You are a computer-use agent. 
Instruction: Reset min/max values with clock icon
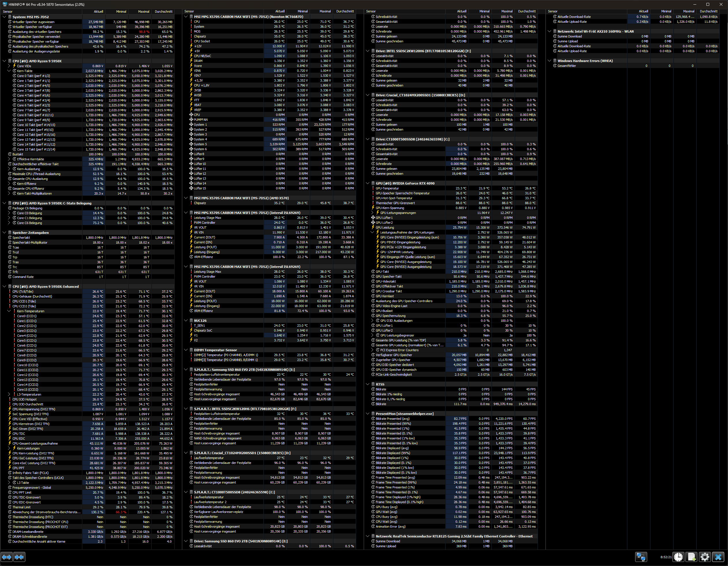678,557
